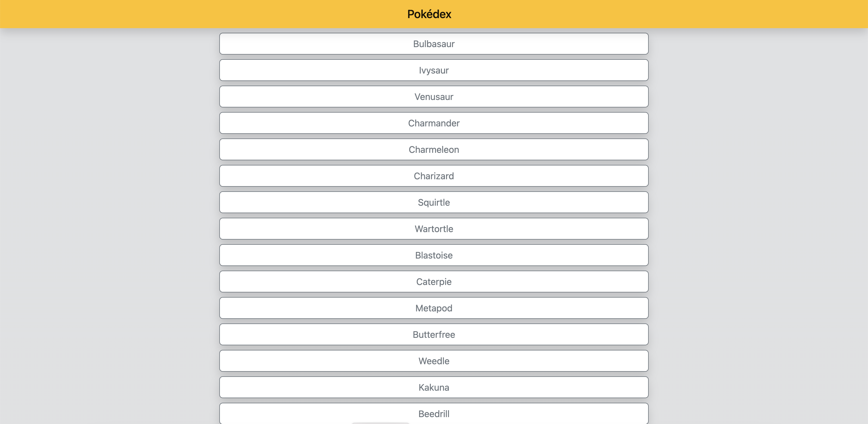Select Kakuna from the list

[x=434, y=387]
